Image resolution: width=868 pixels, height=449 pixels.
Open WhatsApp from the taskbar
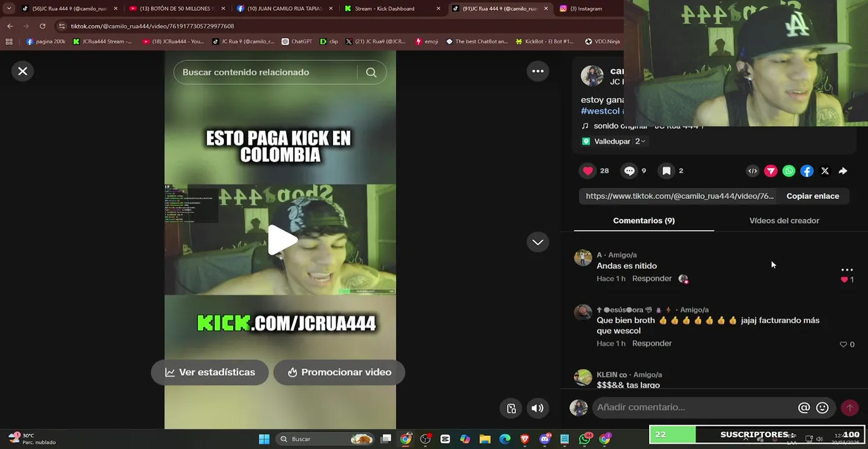584,439
